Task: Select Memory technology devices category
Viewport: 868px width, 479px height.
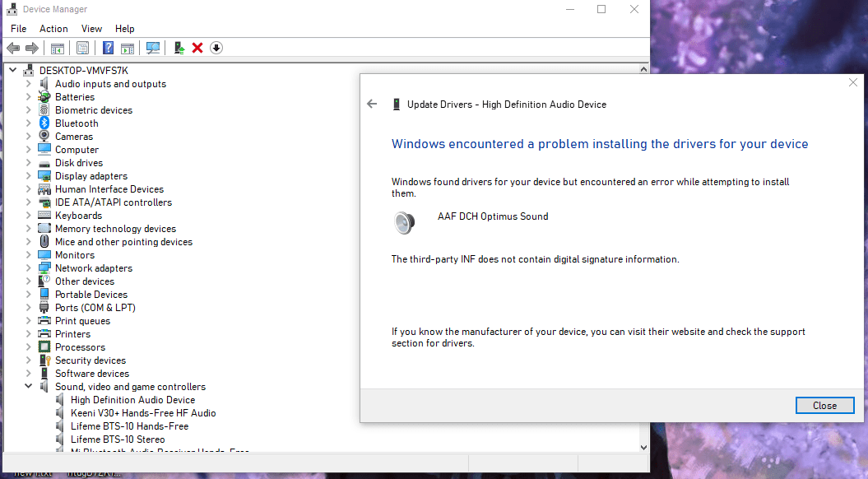Action: [x=115, y=229]
